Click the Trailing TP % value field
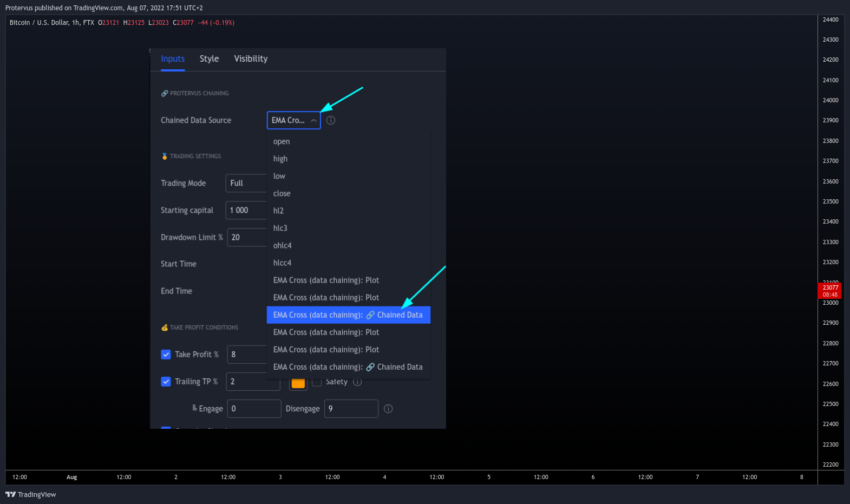The image size is (850, 504). [x=253, y=382]
